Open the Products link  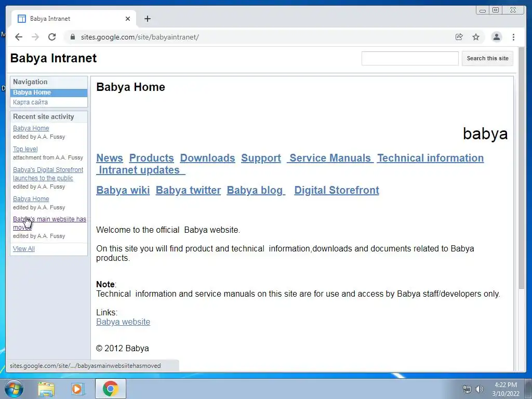pyautogui.click(x=151, y=158)
